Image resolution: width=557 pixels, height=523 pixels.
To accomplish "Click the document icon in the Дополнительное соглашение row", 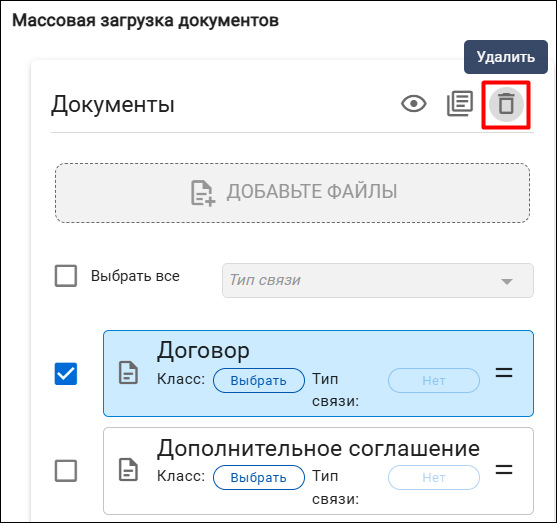I will [x=128, y=470].
